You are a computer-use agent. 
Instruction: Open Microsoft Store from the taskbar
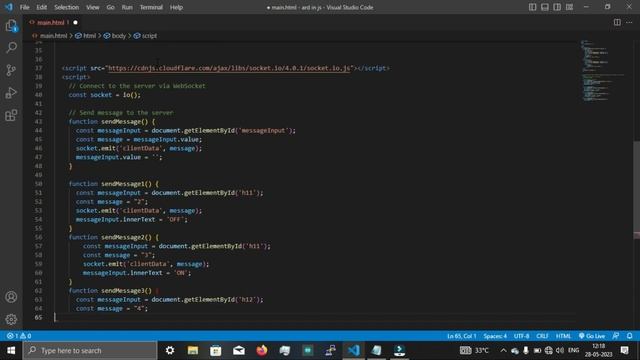tap(216, 350)
